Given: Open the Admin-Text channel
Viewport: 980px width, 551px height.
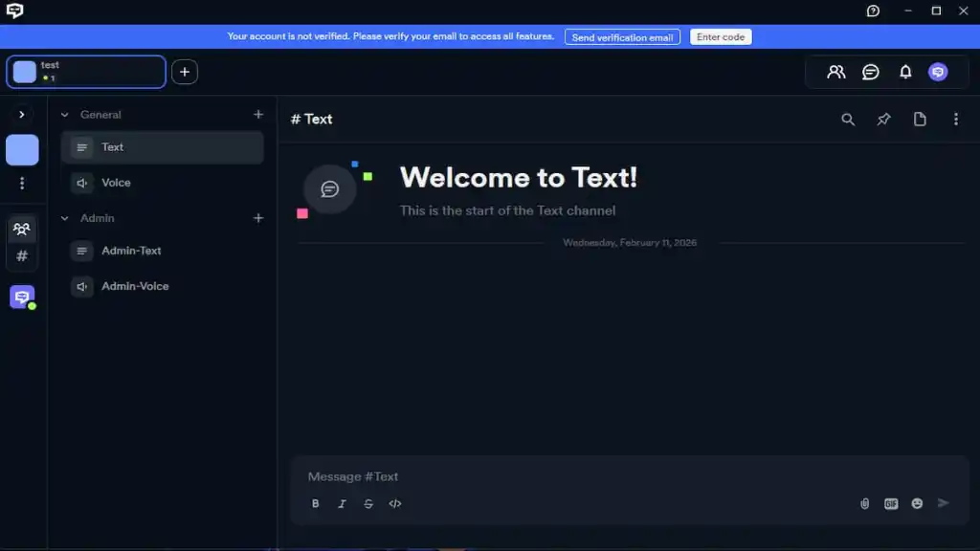Looking at the screenshot, I should pyautogui.click(x=129, y=251).
